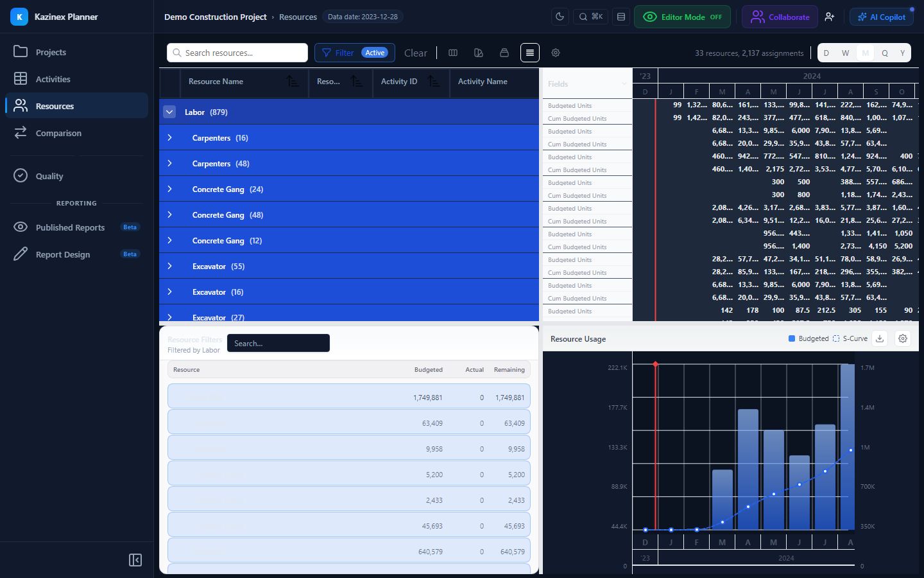Select the M (month) timescale
This screenshot has width=924, height=578.
pos(866,53)
